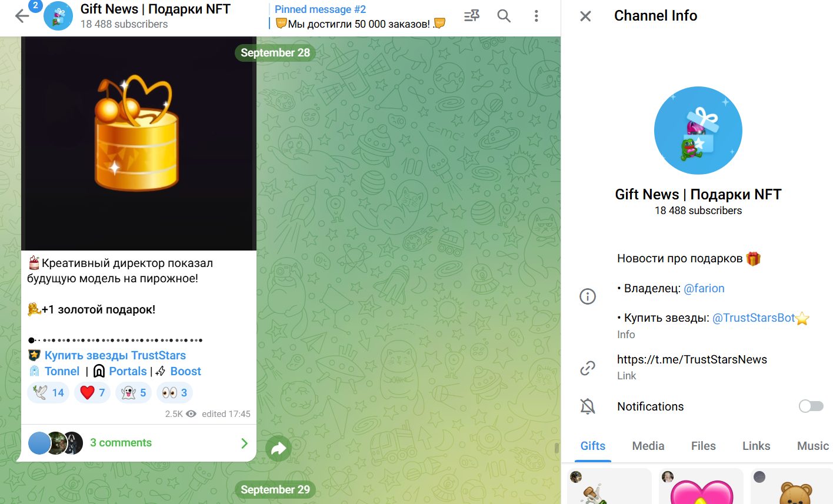The width and height of the screenshot is (833, 504).
Task: Switch to the Gifts tab
Action: [x=592, y=446]
